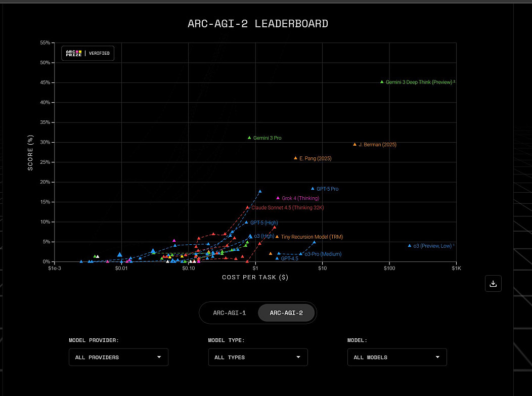The width and height of the screenshot is (532, 396).
Task: Click the E. Pang (2025) data marker
Action: point(296,158)
